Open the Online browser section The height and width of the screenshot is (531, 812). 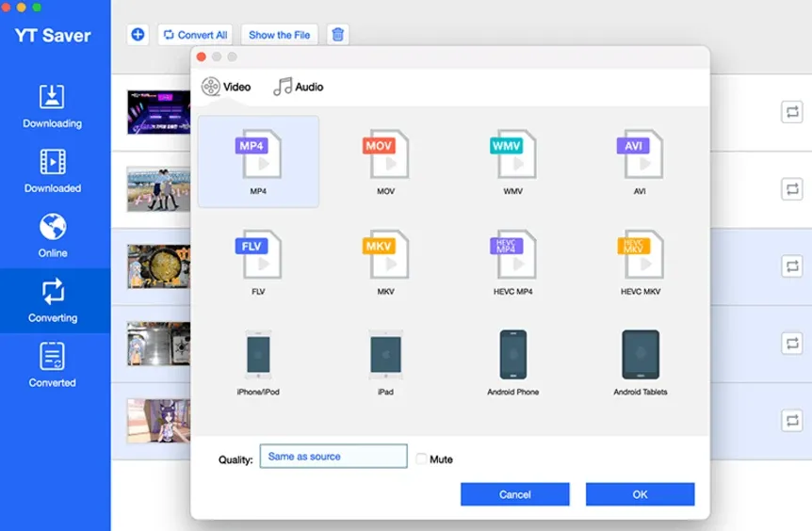[53, 235]
